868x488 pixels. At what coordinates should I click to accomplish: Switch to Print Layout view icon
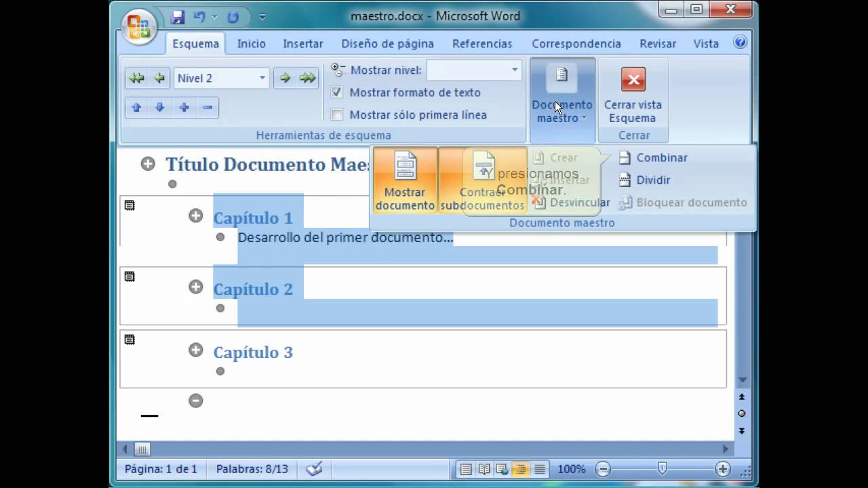click(x=466, y=468)
